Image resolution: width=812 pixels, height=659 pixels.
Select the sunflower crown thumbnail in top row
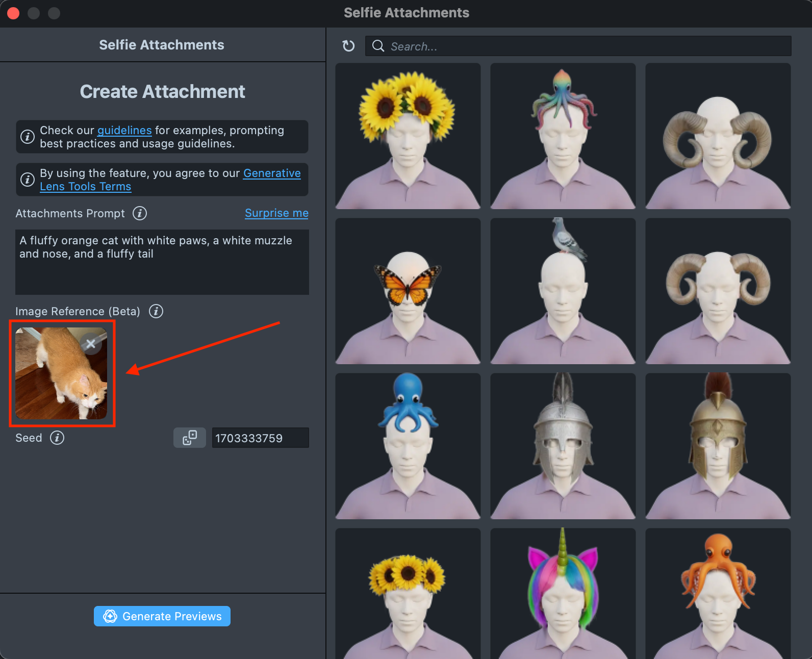point(408,136)
